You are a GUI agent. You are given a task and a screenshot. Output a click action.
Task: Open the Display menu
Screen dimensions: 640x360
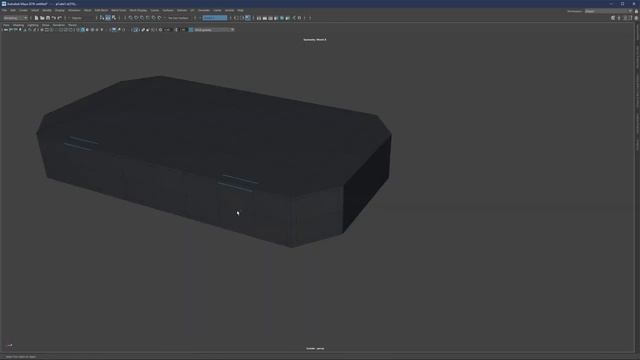click(60, 10)
